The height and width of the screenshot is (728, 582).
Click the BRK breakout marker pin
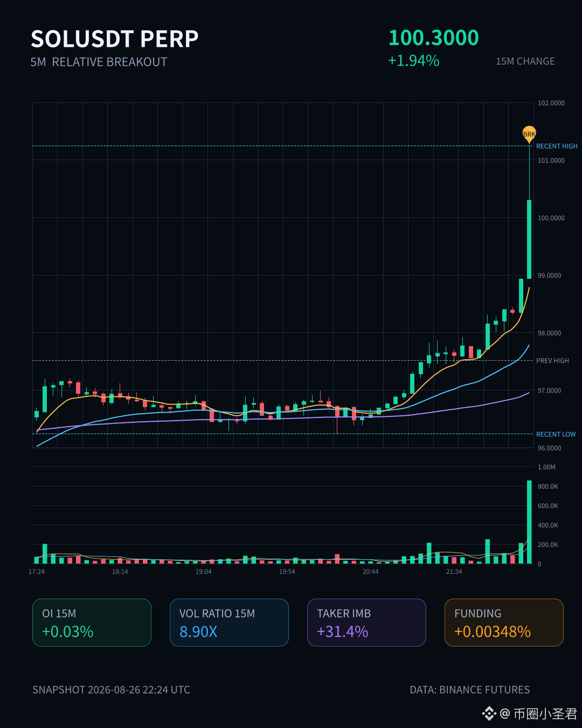[x=529, y=134]
